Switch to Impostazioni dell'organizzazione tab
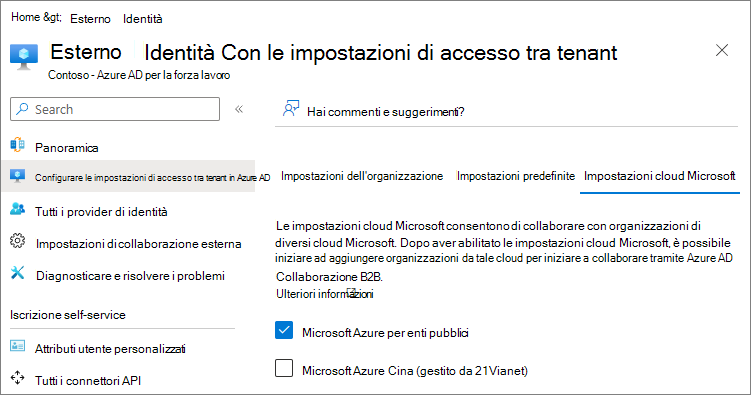This screenshot has width=751, height=395. tap(362, 176)
